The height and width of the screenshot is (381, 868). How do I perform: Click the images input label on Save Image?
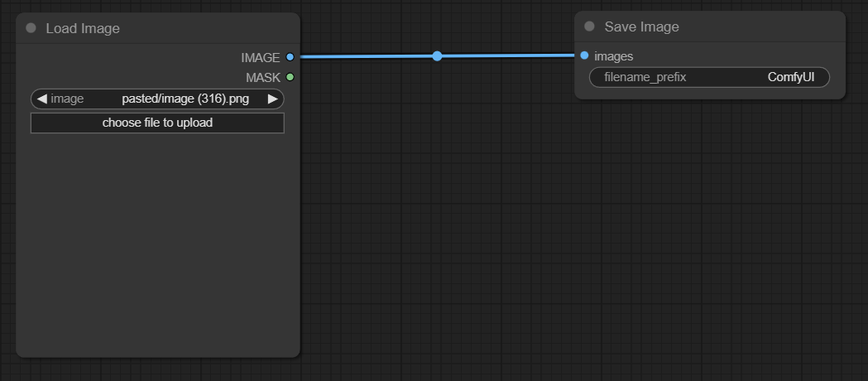613,56
